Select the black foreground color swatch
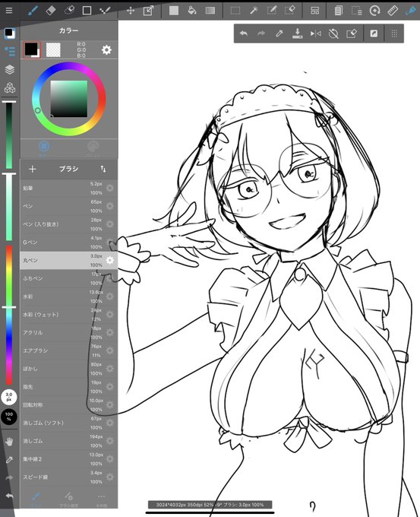 (32, 49)
